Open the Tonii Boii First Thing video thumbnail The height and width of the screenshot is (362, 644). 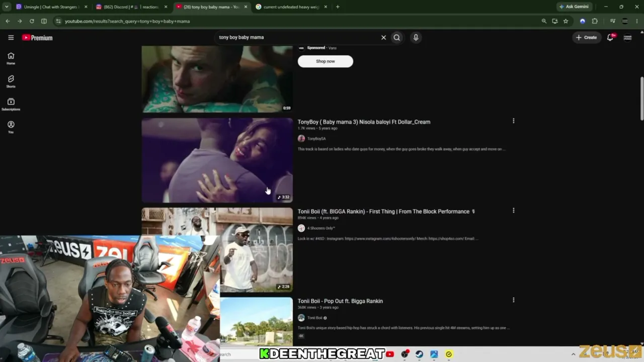coord(217,250)
